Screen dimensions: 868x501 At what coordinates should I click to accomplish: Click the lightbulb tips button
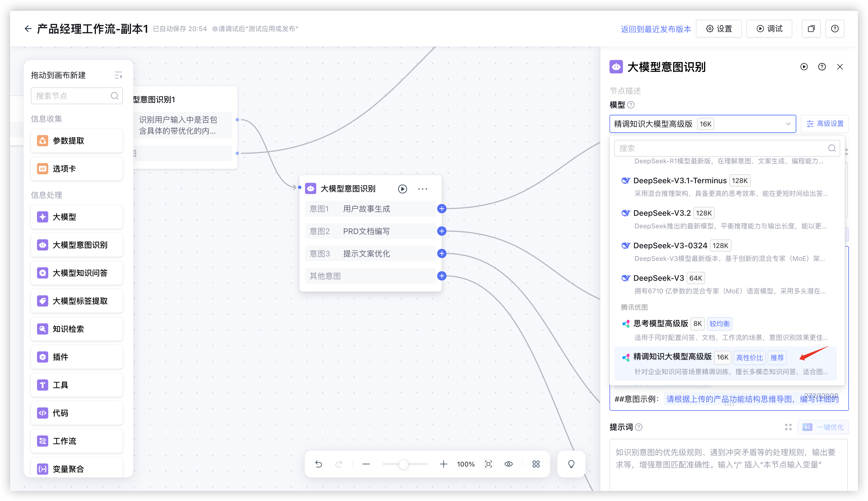coord(571,464)
